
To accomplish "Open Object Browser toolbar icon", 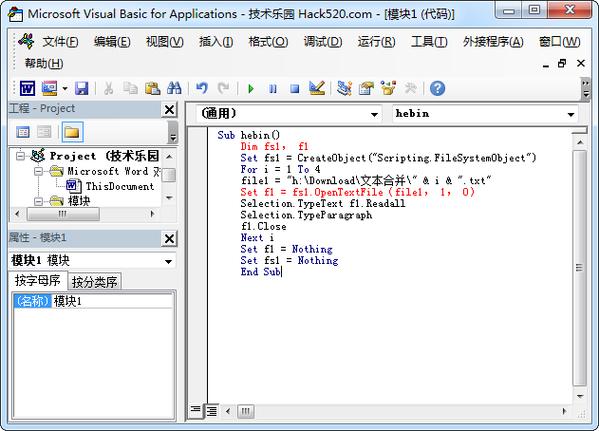I will coord(388,89).
